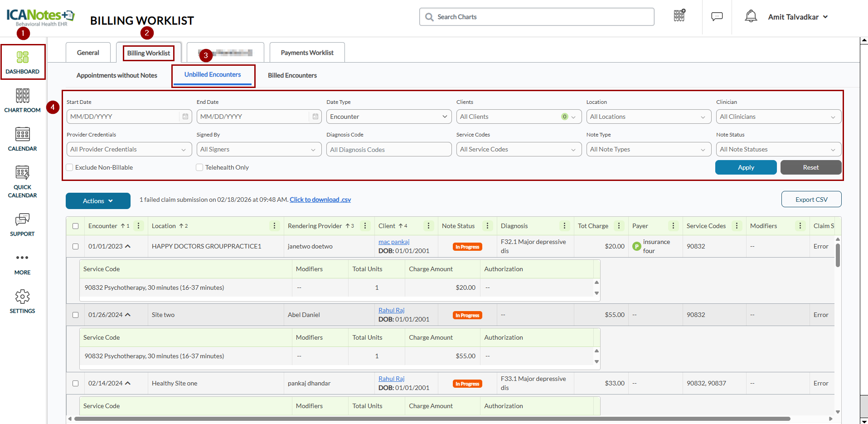Open the Actions dropdown button
This screenshot has height=424, width=868.
coord(98,201)
